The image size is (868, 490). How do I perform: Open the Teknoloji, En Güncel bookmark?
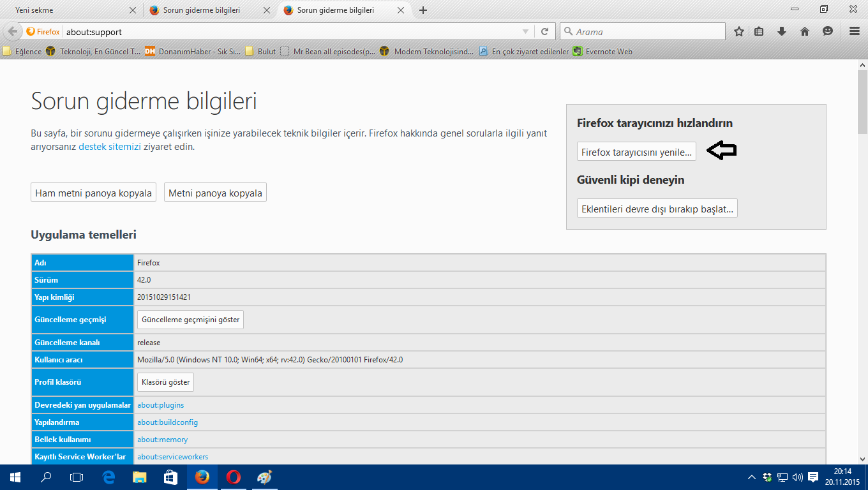[x=94, y=52]
